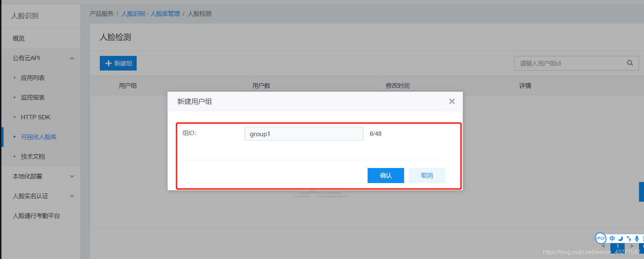Click the iFLY input method logo
The image size is (644, 259).
(x=600, y=238)
